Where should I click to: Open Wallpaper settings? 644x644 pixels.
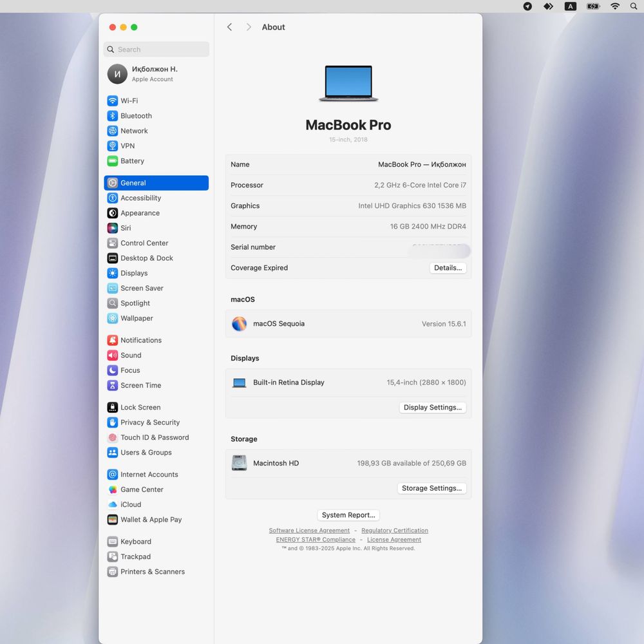point(156,318)
